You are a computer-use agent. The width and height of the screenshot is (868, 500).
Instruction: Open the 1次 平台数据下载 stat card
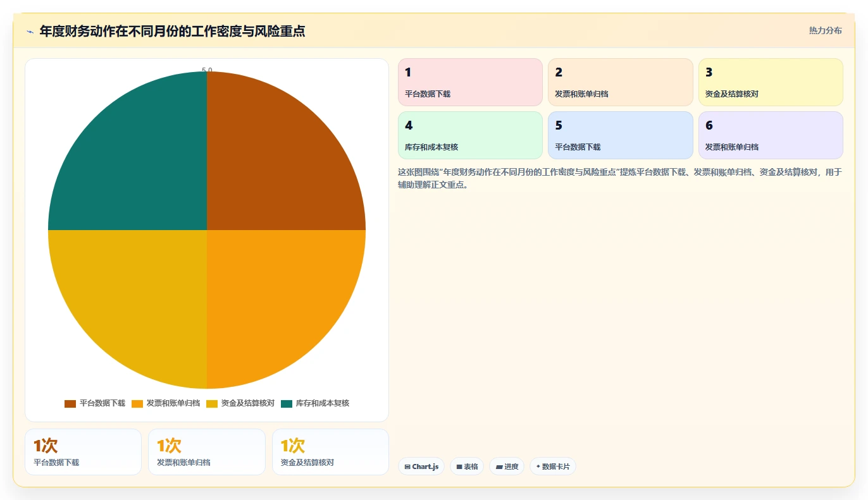click(83, 452)
